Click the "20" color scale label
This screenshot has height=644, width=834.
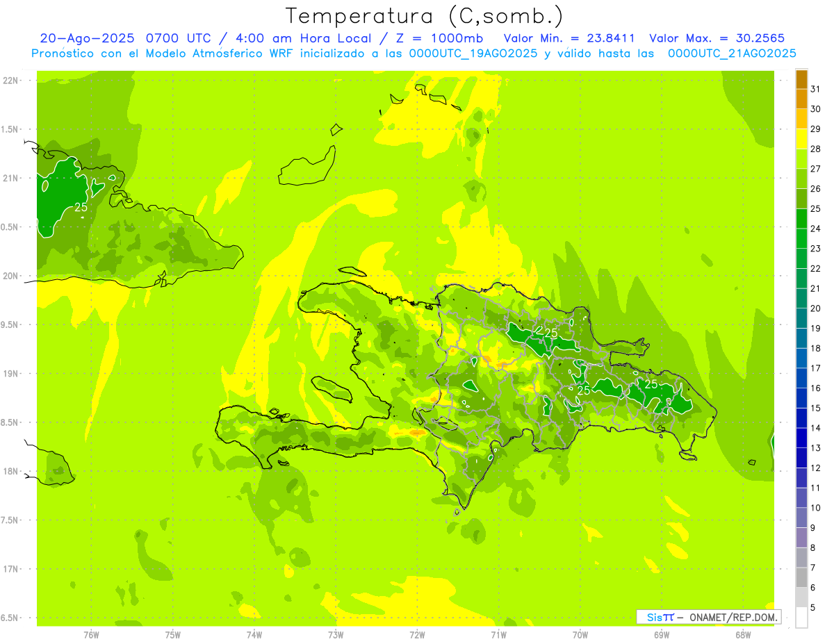tap(816, 308)
